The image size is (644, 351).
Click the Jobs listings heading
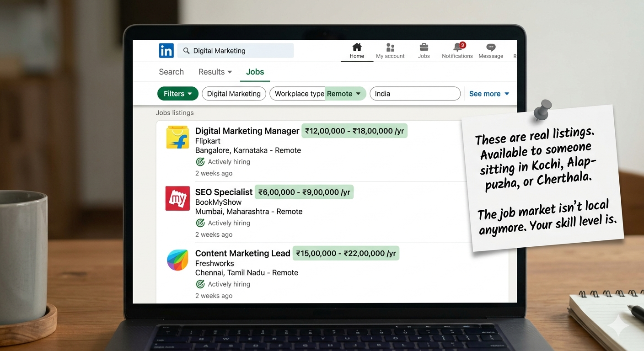pos(175,113)
